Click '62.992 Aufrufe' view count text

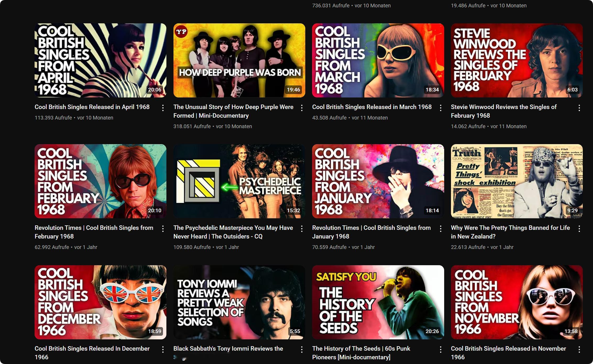[x=52, y=247]
